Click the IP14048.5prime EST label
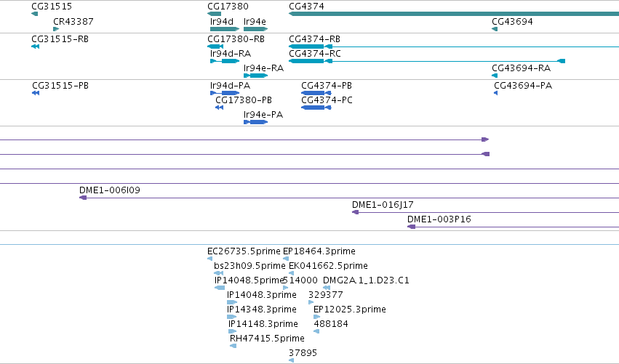The height and width of the screenshot is (364, 619). (249, 280)
